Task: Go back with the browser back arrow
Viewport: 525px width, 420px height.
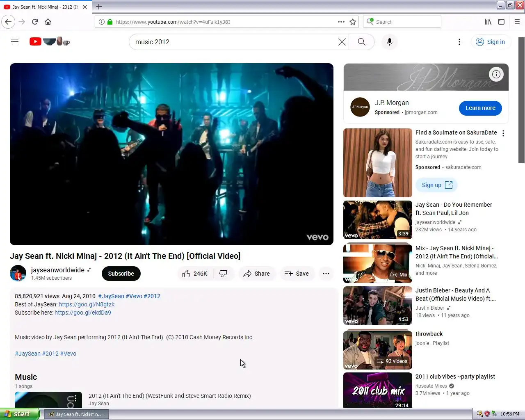Action: [8, 22]
